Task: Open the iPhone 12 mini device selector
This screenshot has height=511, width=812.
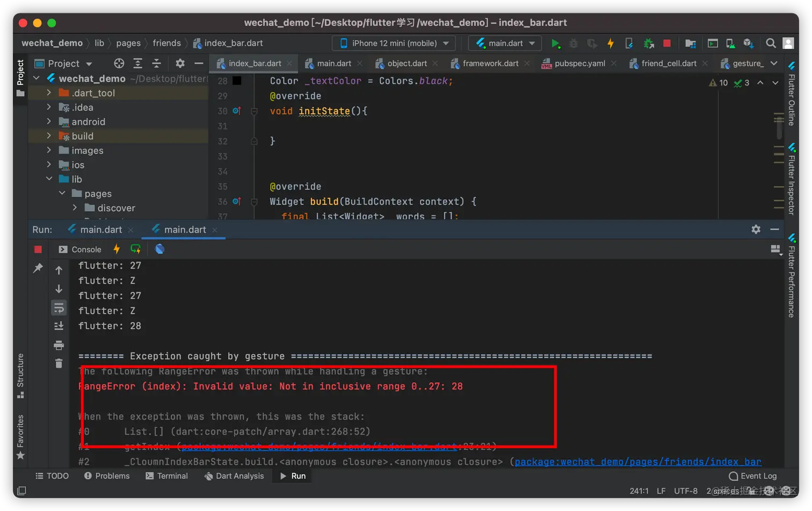Action: (394, 44)
